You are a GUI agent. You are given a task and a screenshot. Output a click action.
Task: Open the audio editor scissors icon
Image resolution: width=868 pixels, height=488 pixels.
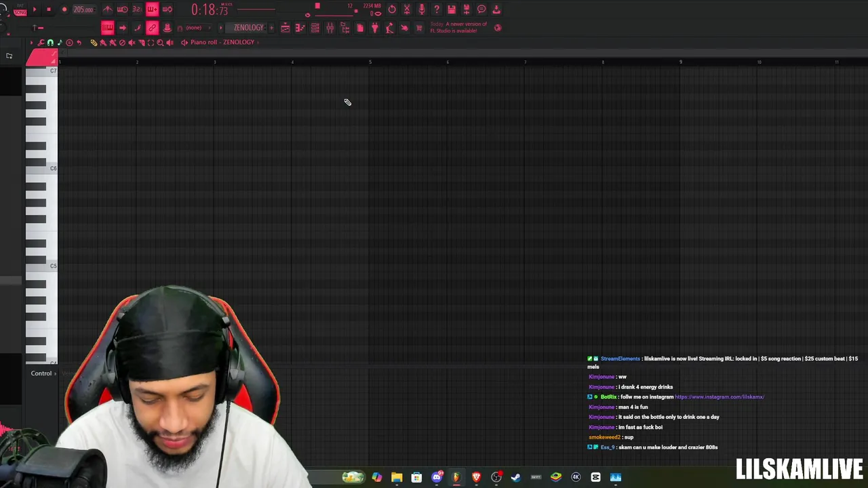coord(407,9)
